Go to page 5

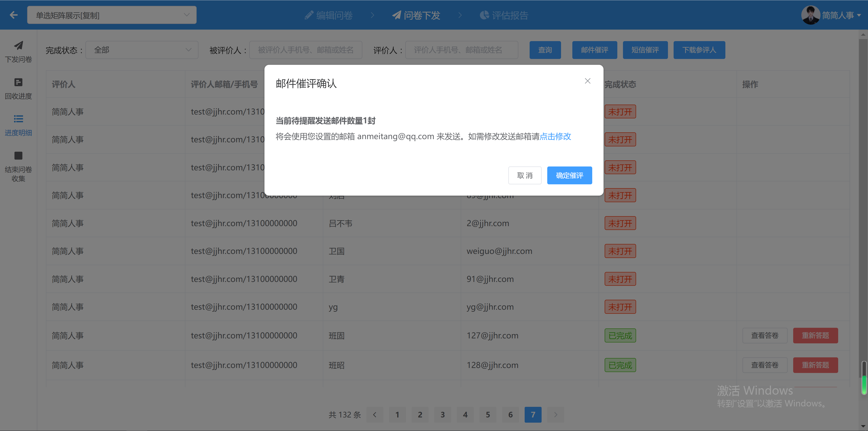488,415
